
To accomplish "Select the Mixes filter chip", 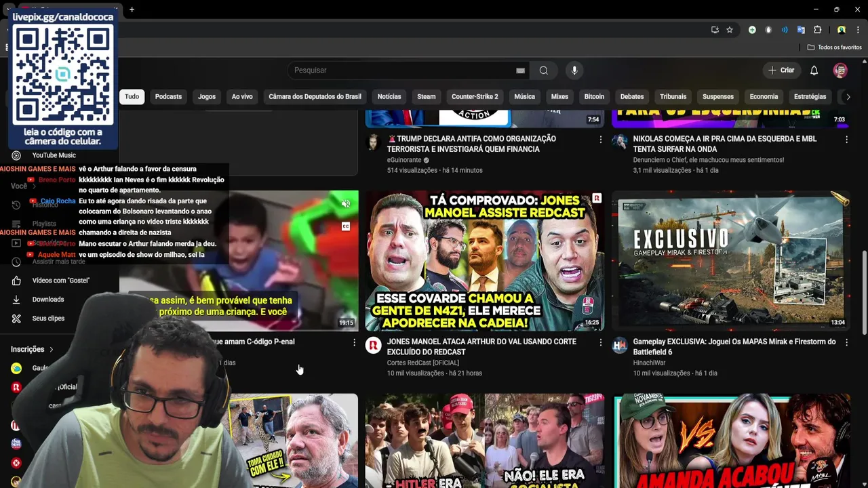I will 559,97.
